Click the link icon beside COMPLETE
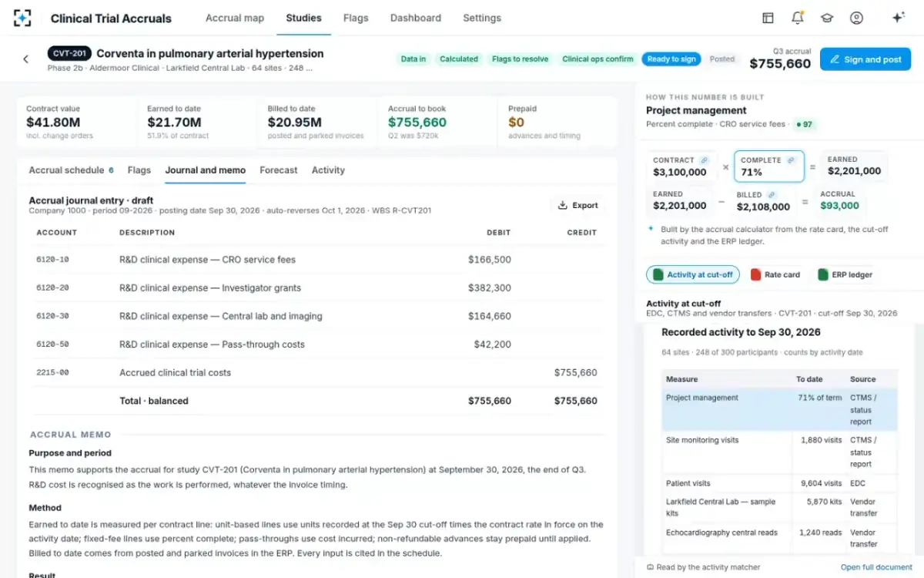 (790, 160)
